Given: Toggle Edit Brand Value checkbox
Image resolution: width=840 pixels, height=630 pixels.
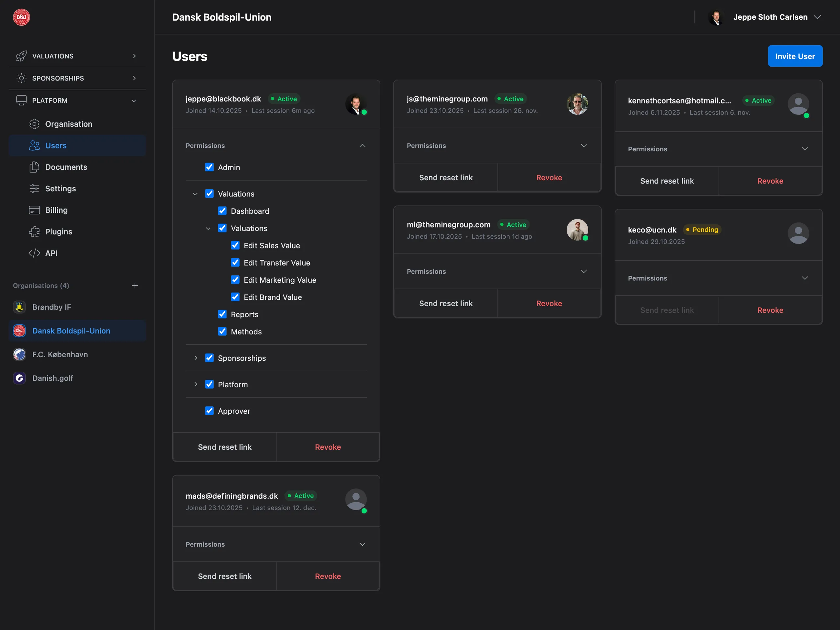Looking at the screenshot, I should click(235, 297).
